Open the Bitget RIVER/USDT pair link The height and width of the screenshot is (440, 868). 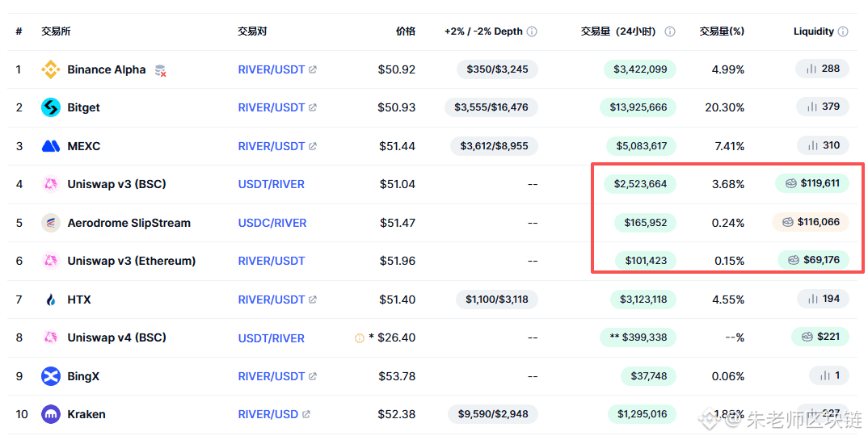point(272,107)
